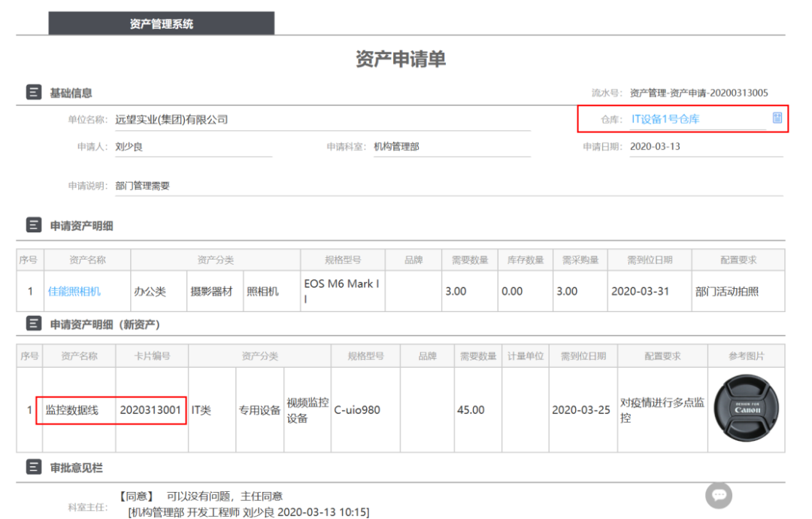Click the 申请人 field 刘少良
Screen dimensions: 812x519
click(129, 147)
